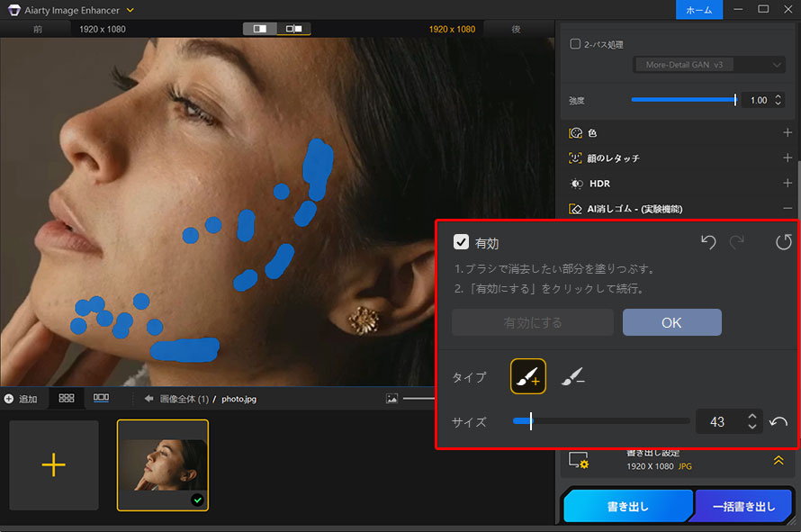This screenshot has width=801, height=532.
Task: Click the reset circular arrow at the panel top right
Action: [x=782, y=242]
